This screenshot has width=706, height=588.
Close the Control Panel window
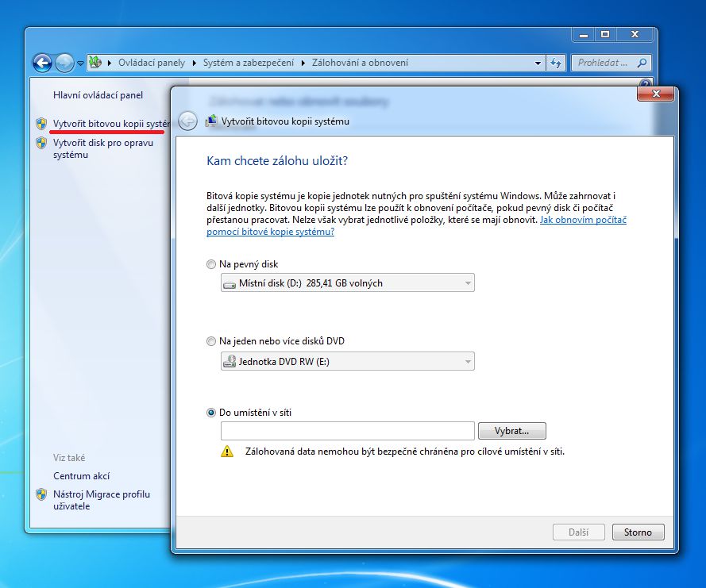635,35
